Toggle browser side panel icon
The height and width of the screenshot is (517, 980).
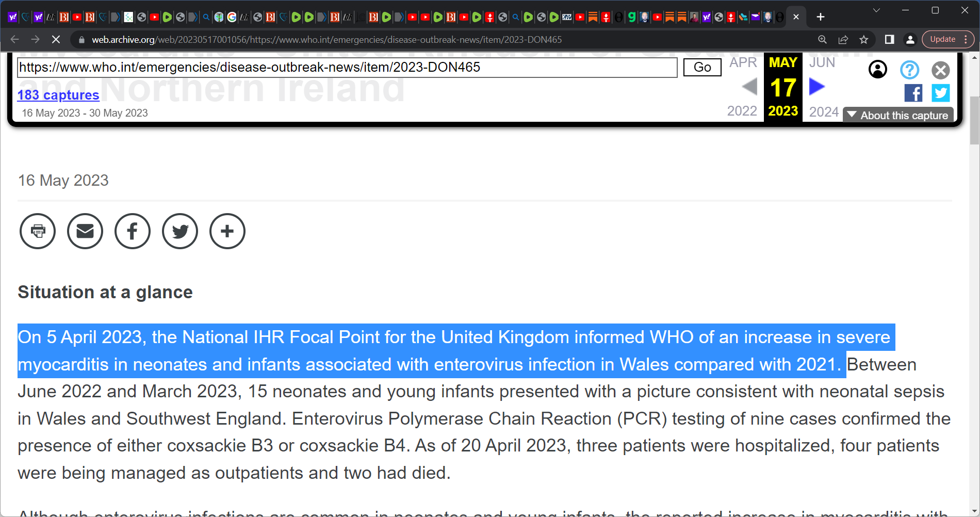pos(889,39)
